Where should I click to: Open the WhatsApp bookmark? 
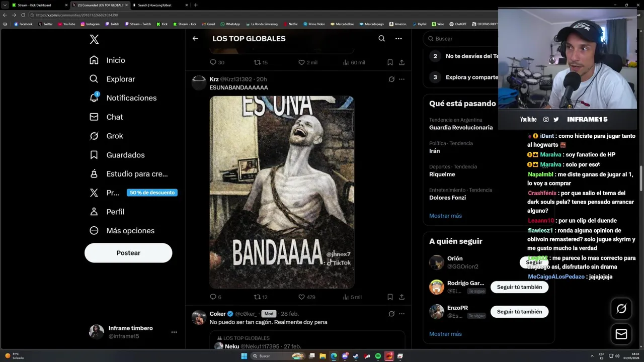pos(230,24)
